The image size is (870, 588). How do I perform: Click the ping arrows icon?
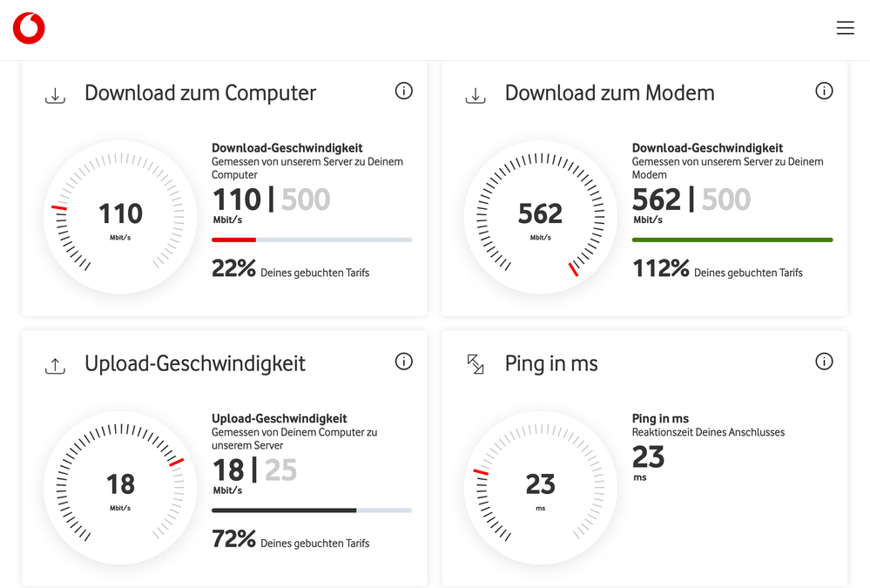[475, 364]
